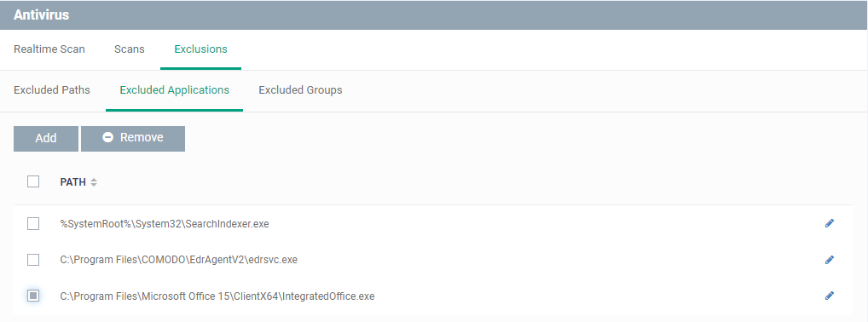Edit the edrsvc.exe exclusion pencil icon
868x322 pixels.
pos(830,260)
